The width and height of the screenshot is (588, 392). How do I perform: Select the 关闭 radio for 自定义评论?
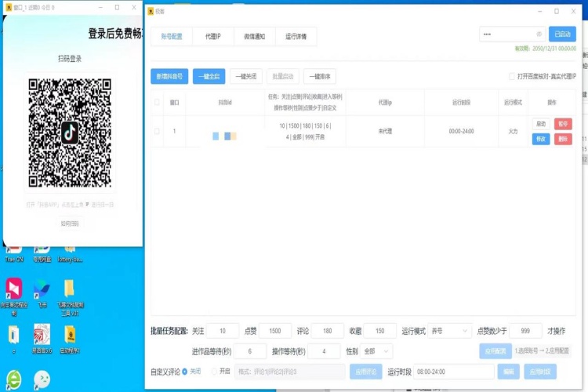184,372
